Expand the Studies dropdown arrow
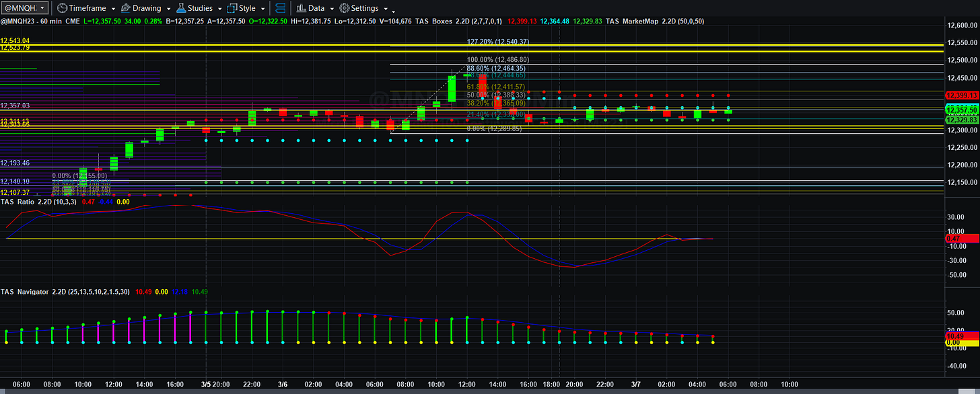Screen dimensions: 980x394 (219, 9)
